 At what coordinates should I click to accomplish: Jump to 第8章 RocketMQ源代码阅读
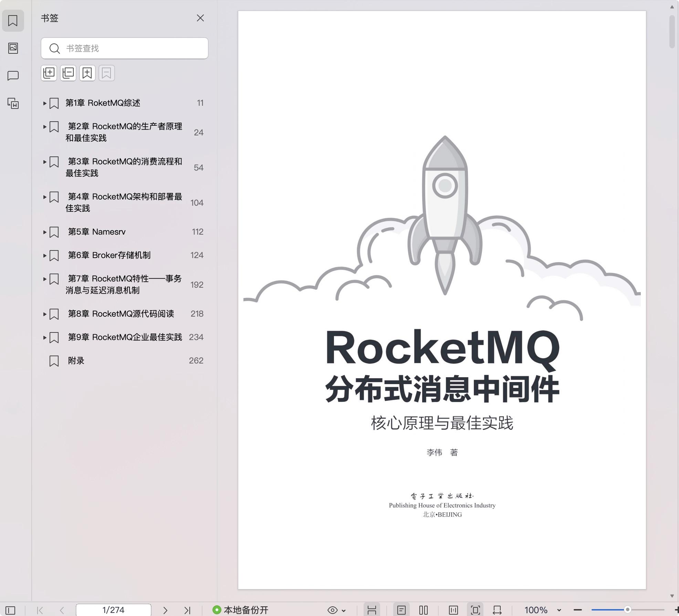coord(121,314)
